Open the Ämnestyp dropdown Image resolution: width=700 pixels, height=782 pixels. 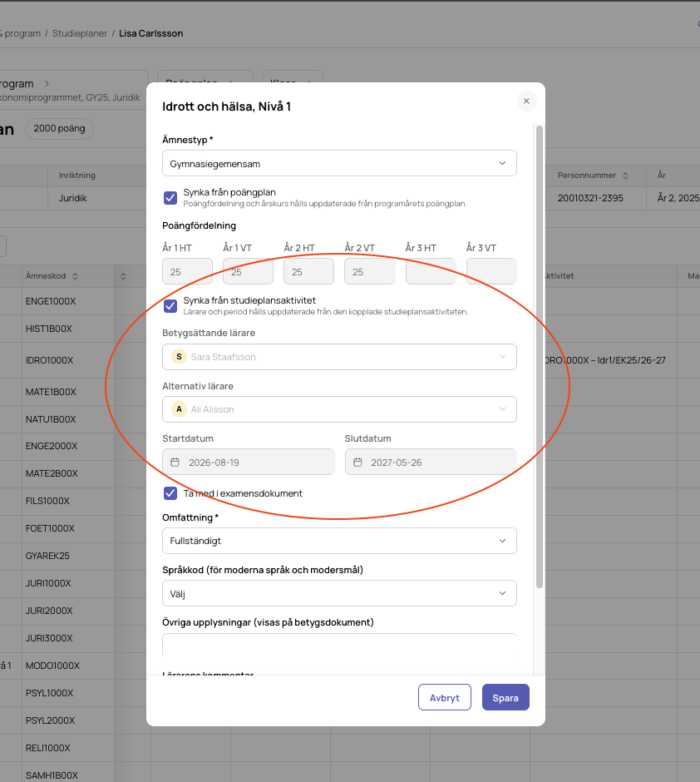point(339,163)
